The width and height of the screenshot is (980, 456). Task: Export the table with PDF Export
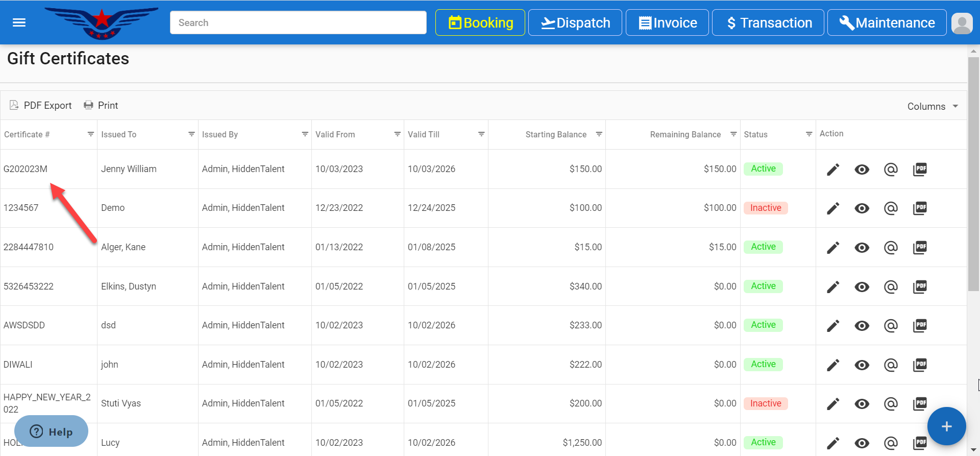(x=41, y=105)
